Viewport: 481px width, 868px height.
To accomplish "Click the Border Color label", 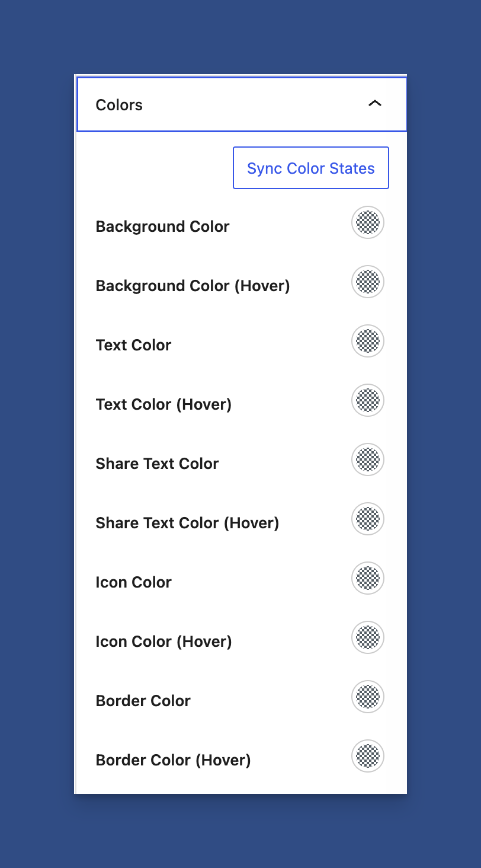I will pyautogui.click(x=143, y=701).
